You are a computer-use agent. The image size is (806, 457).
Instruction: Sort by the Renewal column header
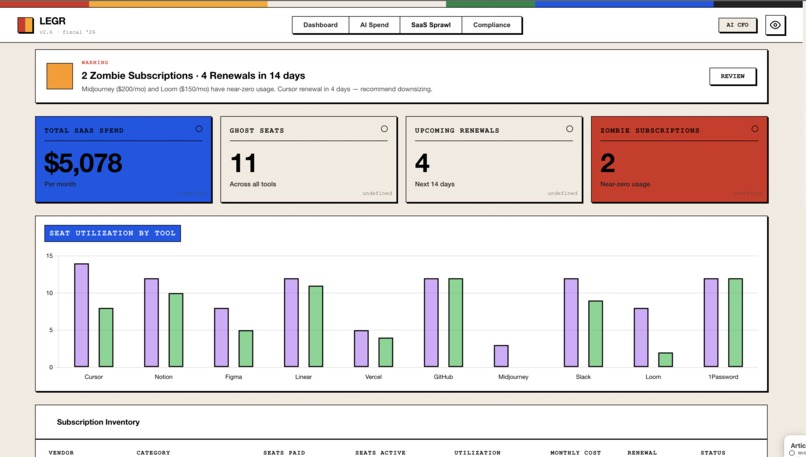tap(642, 453)
